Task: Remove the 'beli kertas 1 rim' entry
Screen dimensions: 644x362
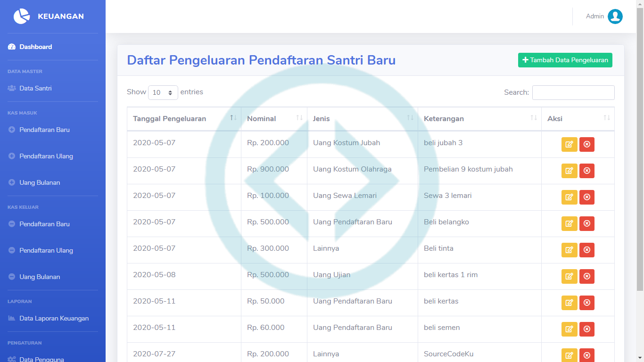Action: (587, 277)
